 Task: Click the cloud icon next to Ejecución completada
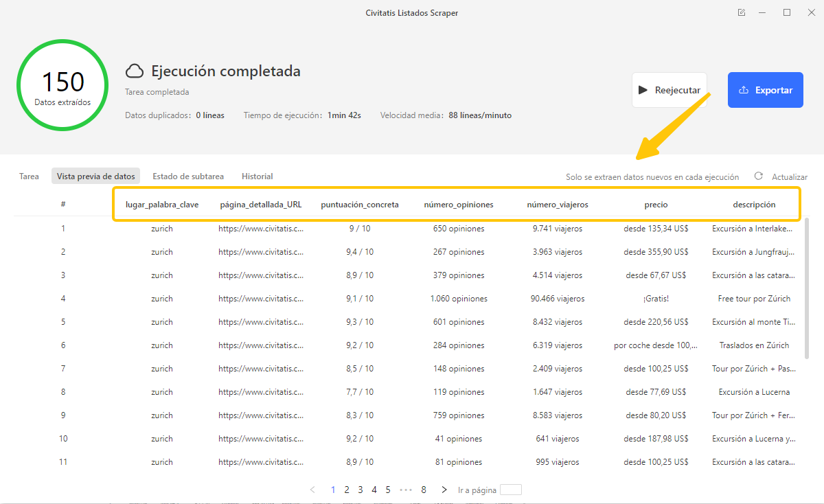(x=135, y=71)
